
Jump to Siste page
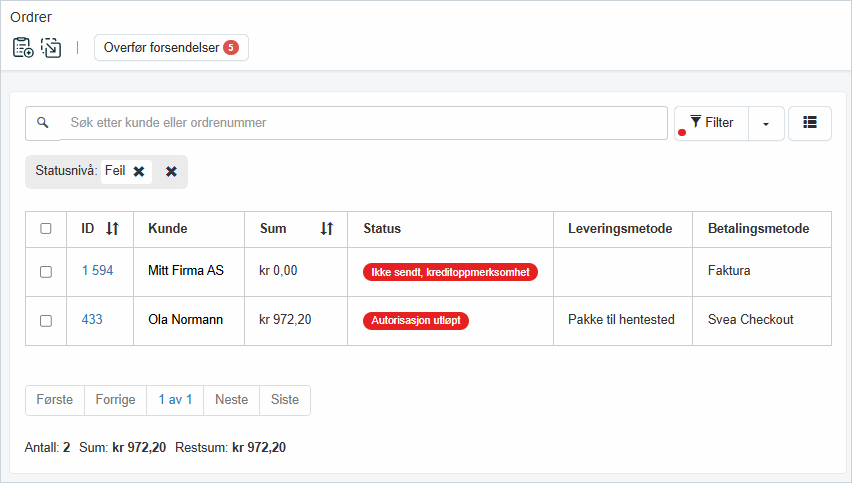(x=285, y=400)
